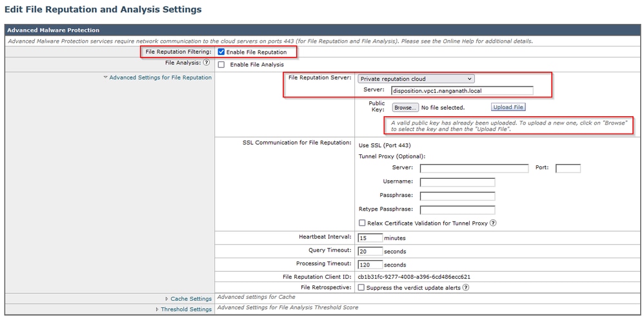Expand Cache Settings section

(x=188, y=299)
